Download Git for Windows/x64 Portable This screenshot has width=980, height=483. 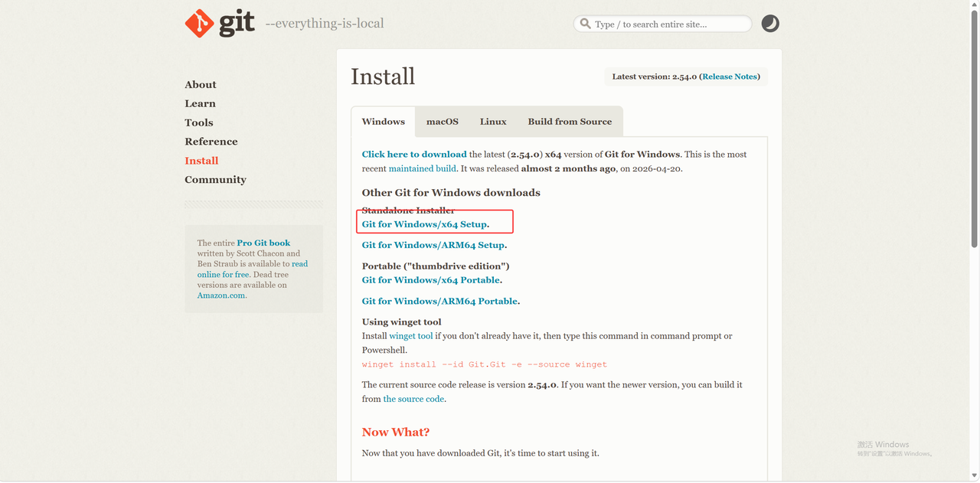pyautogui.click(x=431, y=280)
